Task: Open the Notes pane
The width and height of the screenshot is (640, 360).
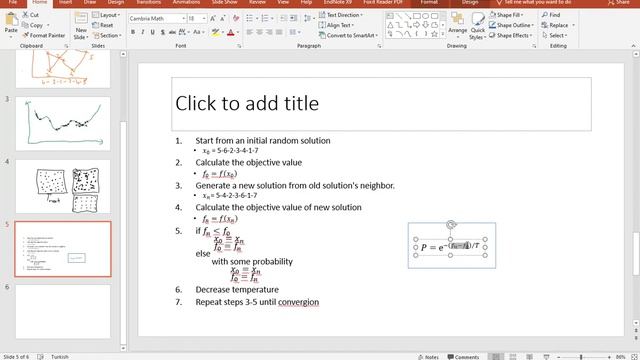Action: pos(429,357)
